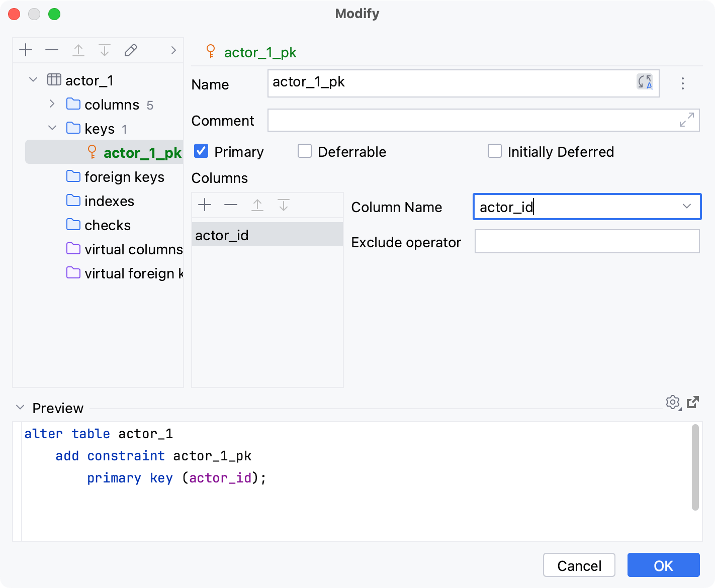The width and height of the screenshot is (715, 588).
Task: Confirm changes with the OK button
Action: coord(663,565)
